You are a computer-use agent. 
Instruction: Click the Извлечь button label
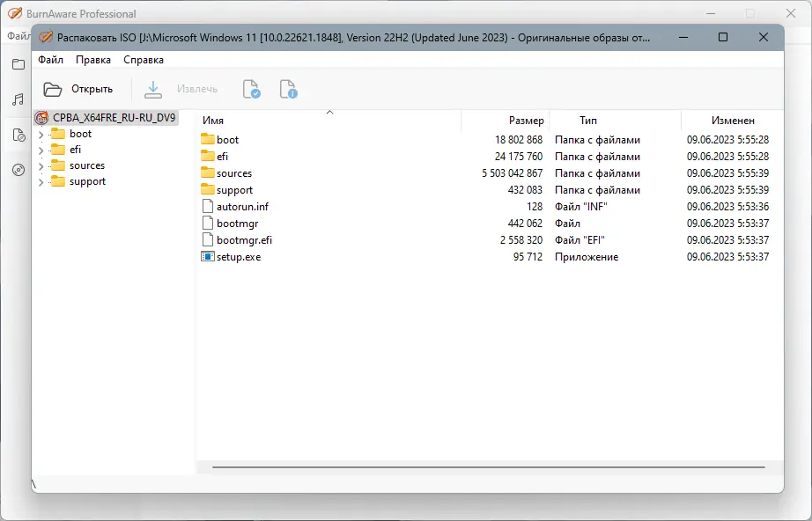pyautogui.click(x=197, y=89)
